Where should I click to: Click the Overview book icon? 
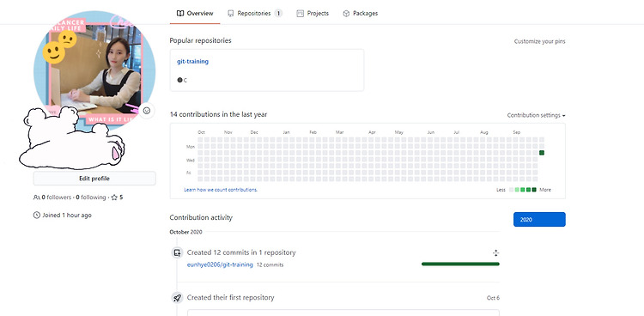(180, 13)
